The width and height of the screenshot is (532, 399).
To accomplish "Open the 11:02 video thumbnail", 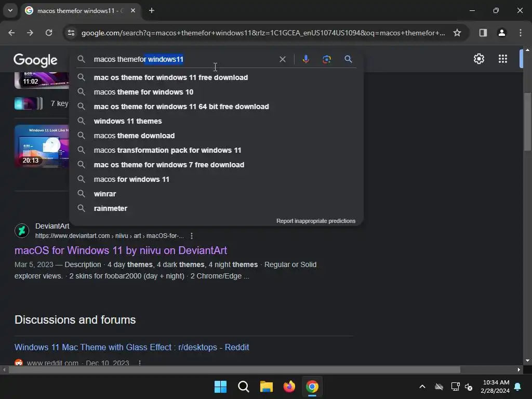I will coord(42,80).
